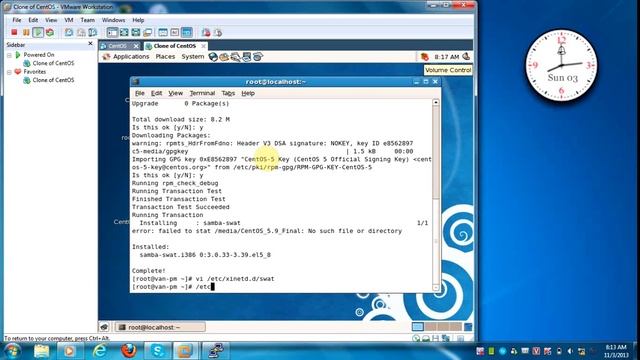
Task: Select the highlighted Console View toolbar icon
Action: coord(187,32)
